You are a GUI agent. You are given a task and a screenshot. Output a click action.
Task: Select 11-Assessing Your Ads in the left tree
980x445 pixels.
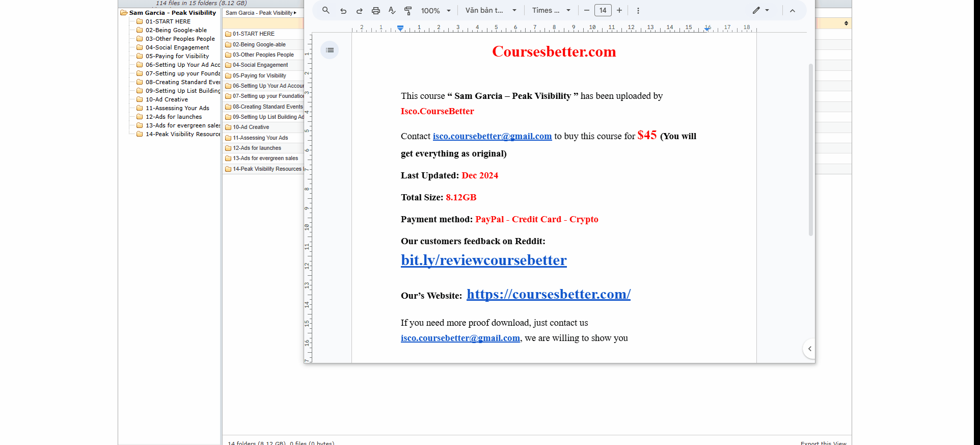tap(177, 108)
